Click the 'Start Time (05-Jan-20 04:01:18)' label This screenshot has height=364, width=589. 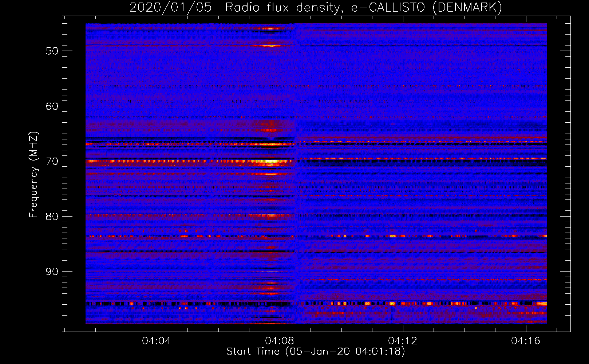pyautogui.click(x=316, y=352)
